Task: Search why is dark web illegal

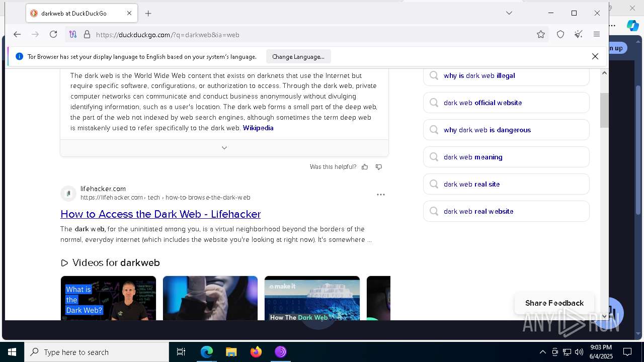Action: pyautogui.click(x=506, y=75)
